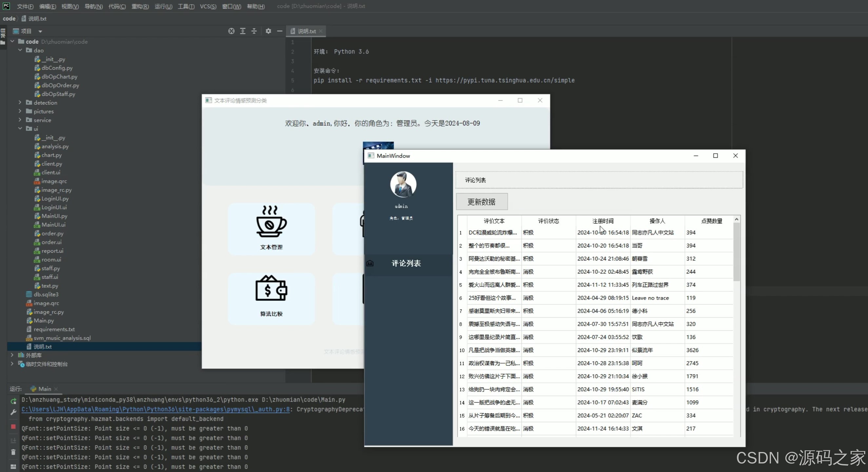
Task: Click 3626 likes cell
Action: click(709, 350)
